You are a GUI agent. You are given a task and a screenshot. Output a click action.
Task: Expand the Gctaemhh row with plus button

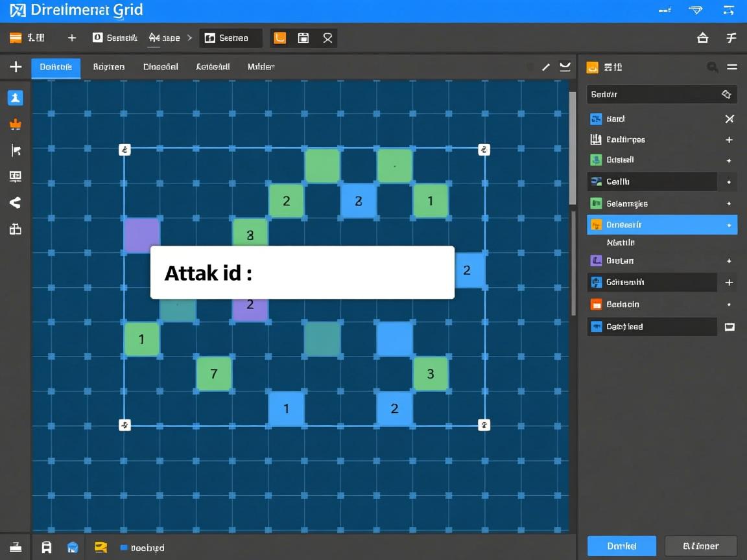tap(729, 283)
